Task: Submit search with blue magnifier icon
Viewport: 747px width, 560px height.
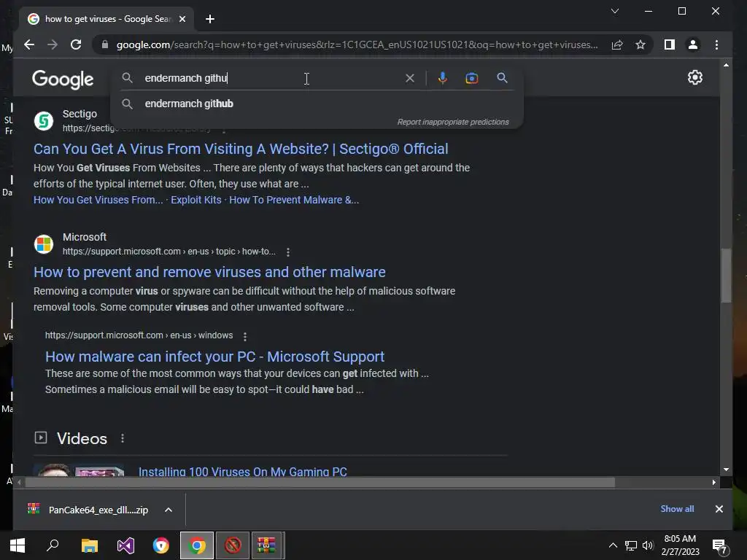Action: point(502,77)
